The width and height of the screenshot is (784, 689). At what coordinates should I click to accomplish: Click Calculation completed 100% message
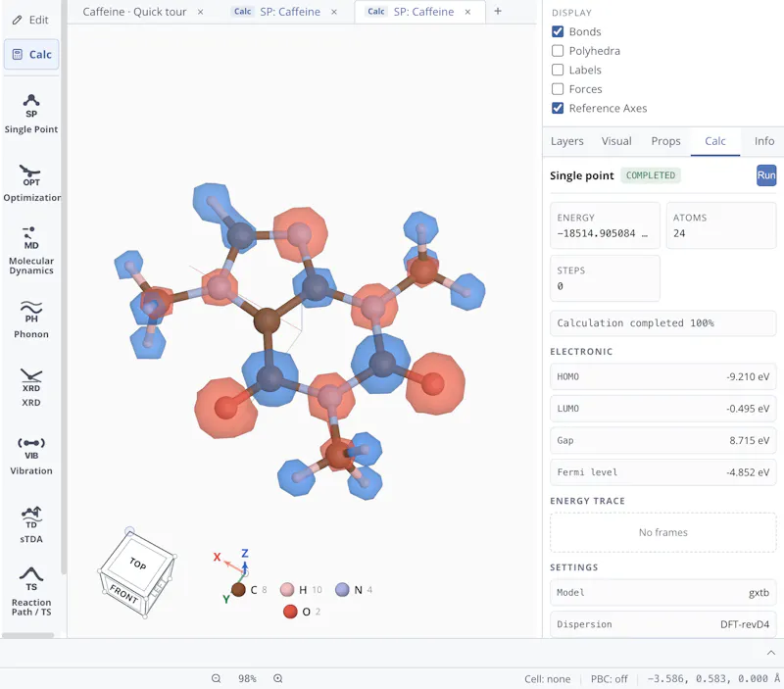pos(663,323)
